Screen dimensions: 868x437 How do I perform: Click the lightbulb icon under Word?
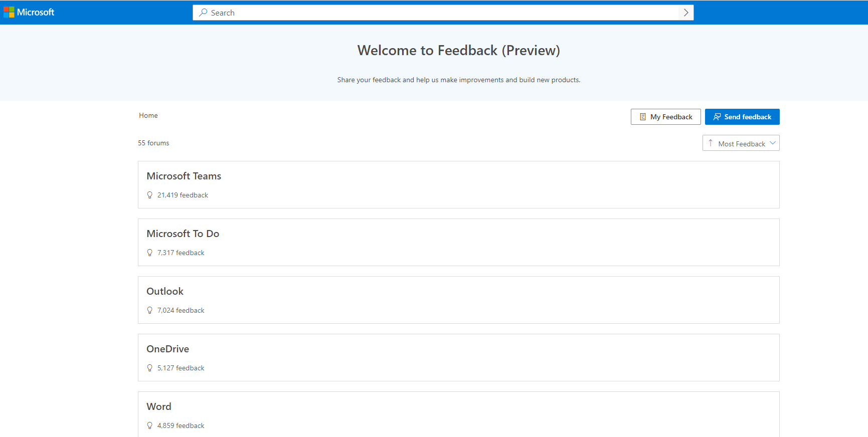tap(149, 425)
